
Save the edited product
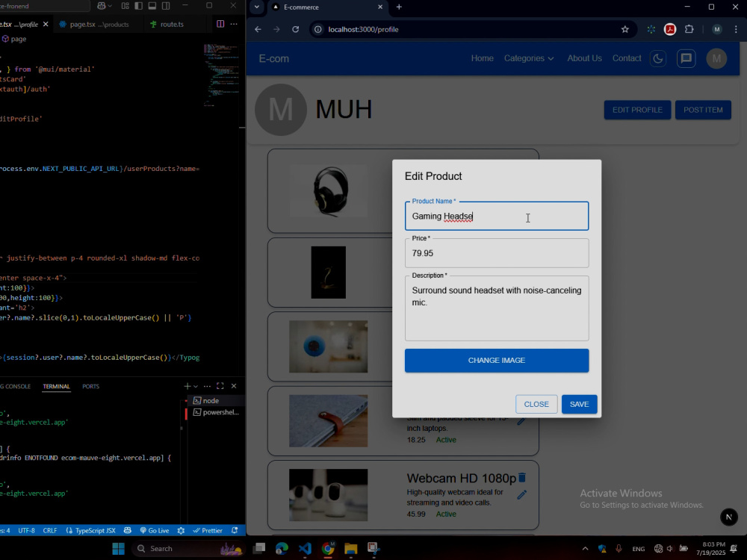click(579, 404)
